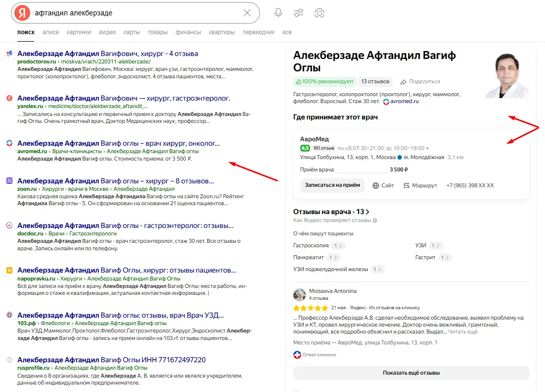This screenshot has height=392, width=545.
Task: Click yandex.ru medicine result favicon
Action: [x=9, y=98]
